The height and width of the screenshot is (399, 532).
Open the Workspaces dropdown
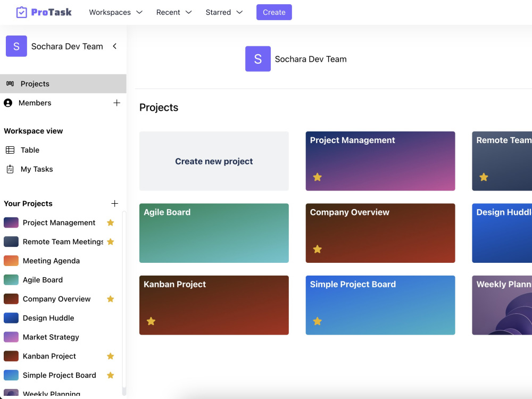click(x=115, y=12)
